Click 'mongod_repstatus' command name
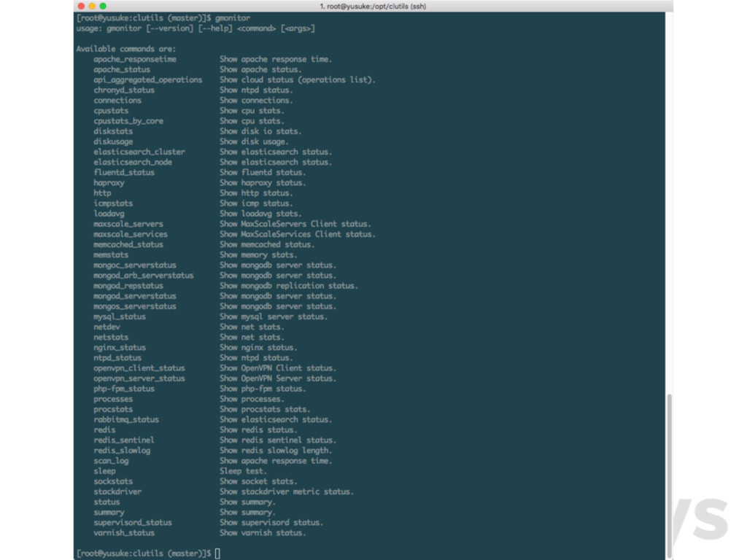Image resolution: width=747 pixels, height=560 pixels. click(x=128, y=286)
